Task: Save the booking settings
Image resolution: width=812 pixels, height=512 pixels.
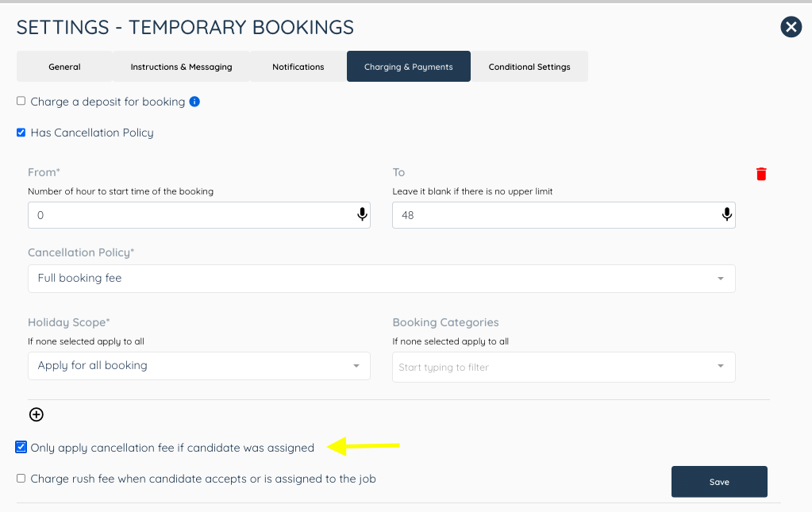Action: 719,482
